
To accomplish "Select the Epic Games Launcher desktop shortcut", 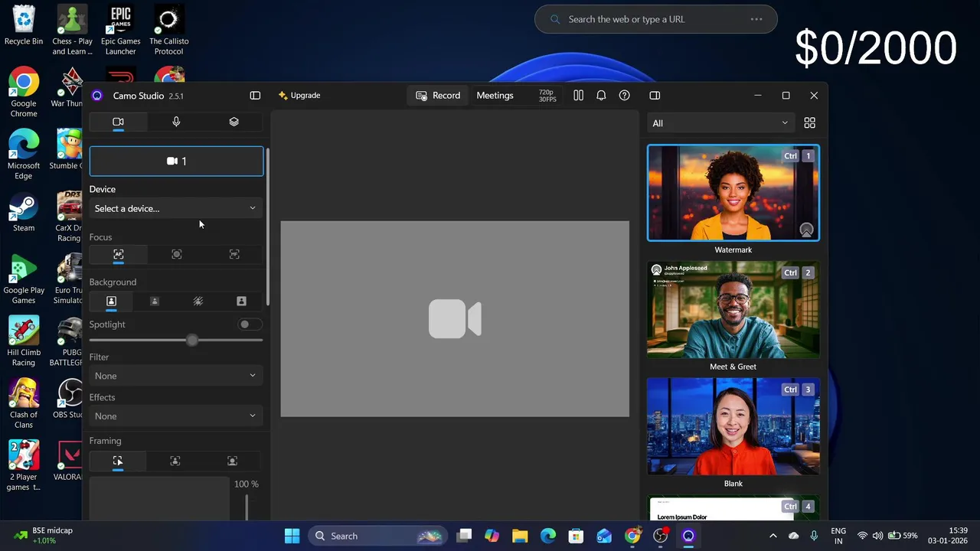I will click(x=120, y=31).
